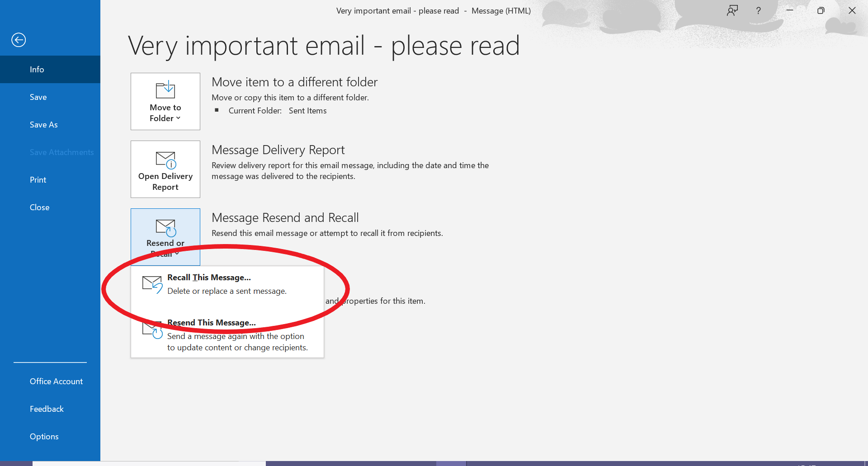Click the 'Message Resend and Recall' heading
Image resolution: width=868 pixels, height=466 pixels.
click(x=285, y=217)
